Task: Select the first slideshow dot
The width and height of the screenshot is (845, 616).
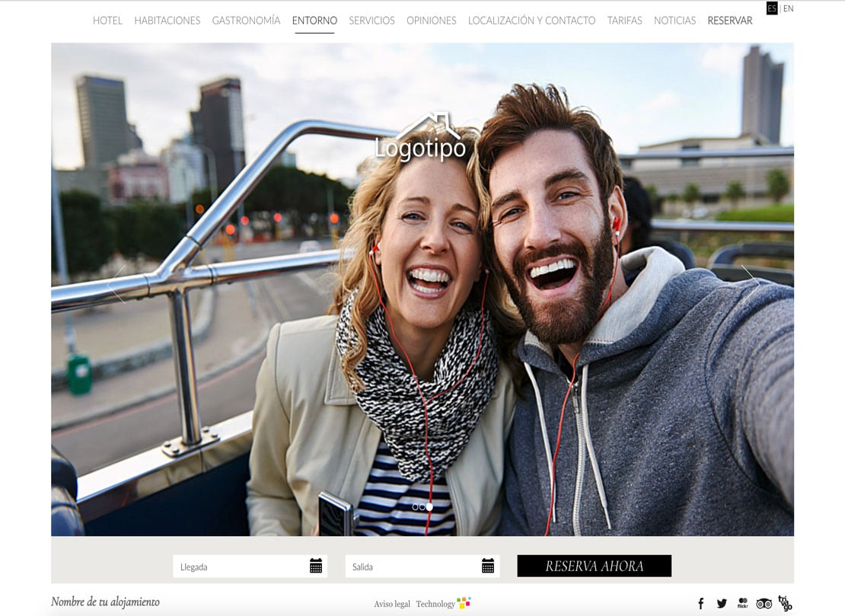Action: point(416,507)
